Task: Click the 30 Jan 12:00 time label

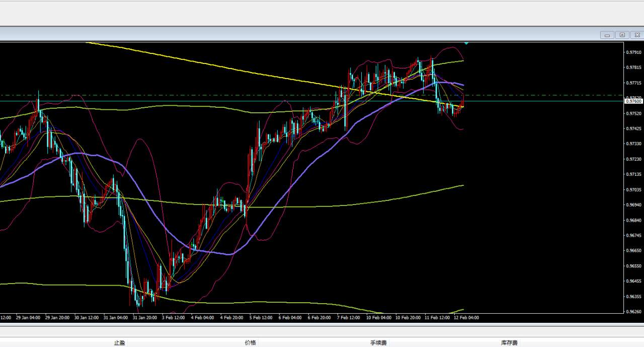Action: coord(87,318)
